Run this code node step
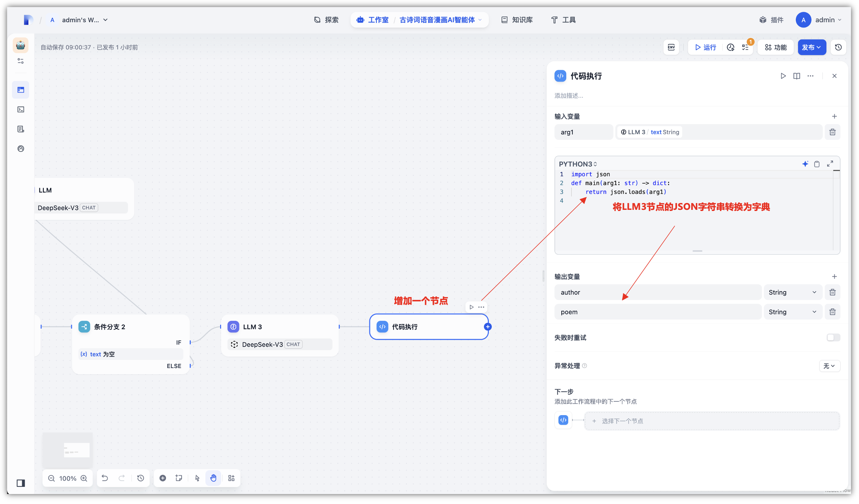 (x=783, y=76)
